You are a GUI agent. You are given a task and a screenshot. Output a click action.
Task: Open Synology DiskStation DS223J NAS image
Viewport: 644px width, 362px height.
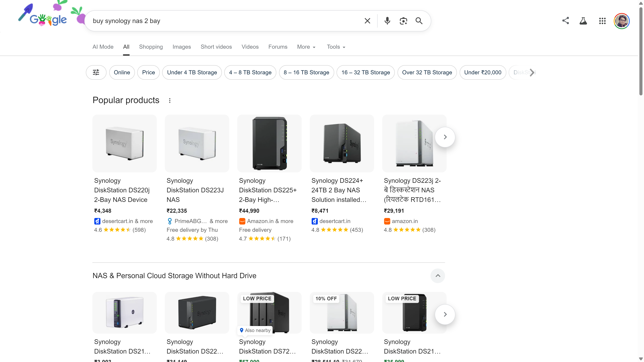197,143
